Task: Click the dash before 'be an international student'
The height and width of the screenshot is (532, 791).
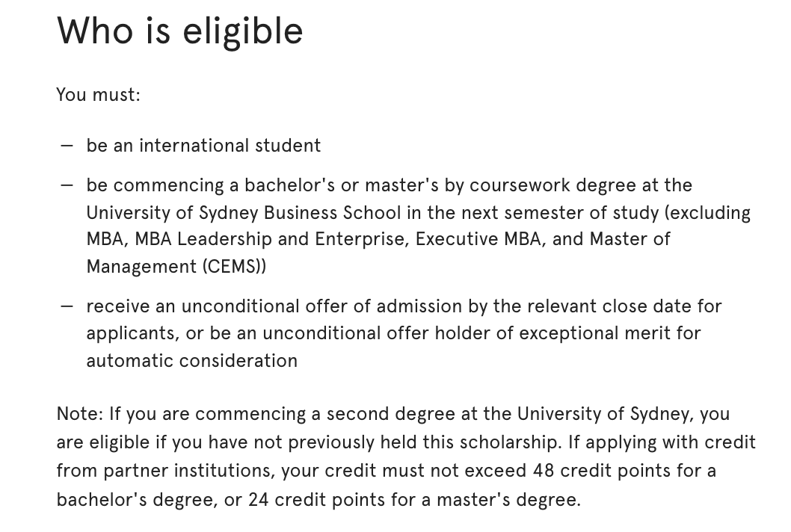Action: (67, 146)
